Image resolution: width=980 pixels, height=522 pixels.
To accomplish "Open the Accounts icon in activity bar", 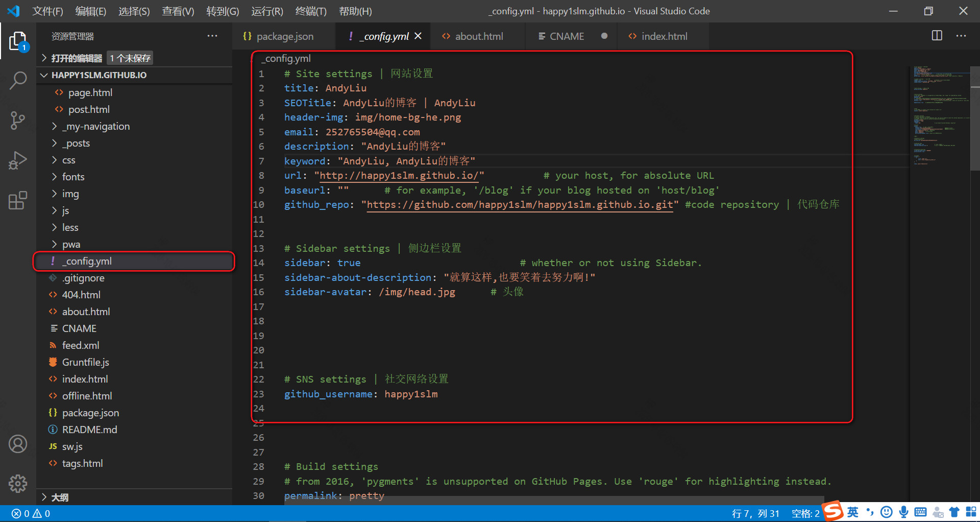I will tap(18, 444).
